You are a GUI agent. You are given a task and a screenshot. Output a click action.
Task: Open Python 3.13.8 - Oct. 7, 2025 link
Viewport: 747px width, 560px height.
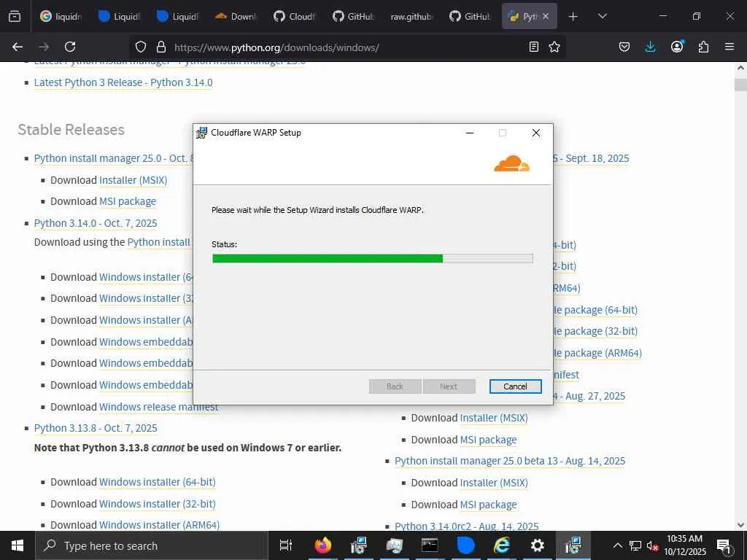[x=96, y=428]
